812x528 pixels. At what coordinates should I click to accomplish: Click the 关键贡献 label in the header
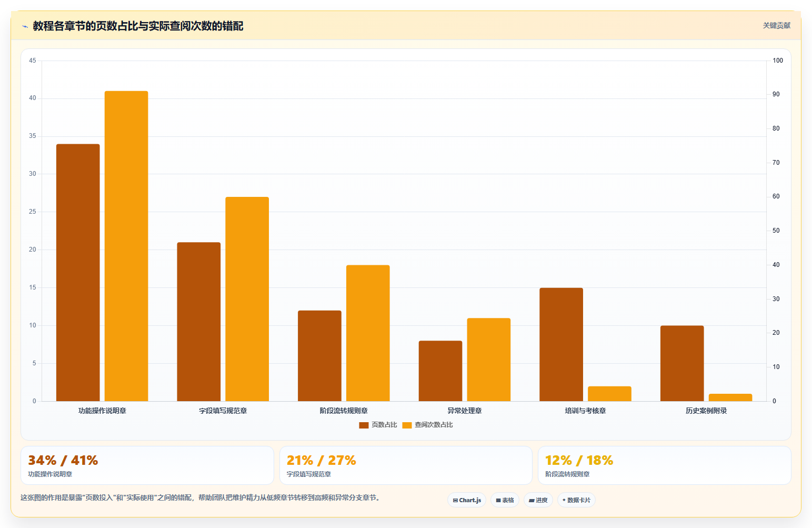(777, 25)
